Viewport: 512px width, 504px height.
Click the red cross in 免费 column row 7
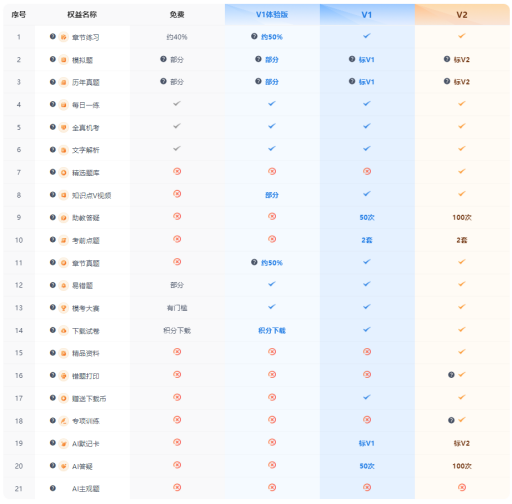pos(177,171)
